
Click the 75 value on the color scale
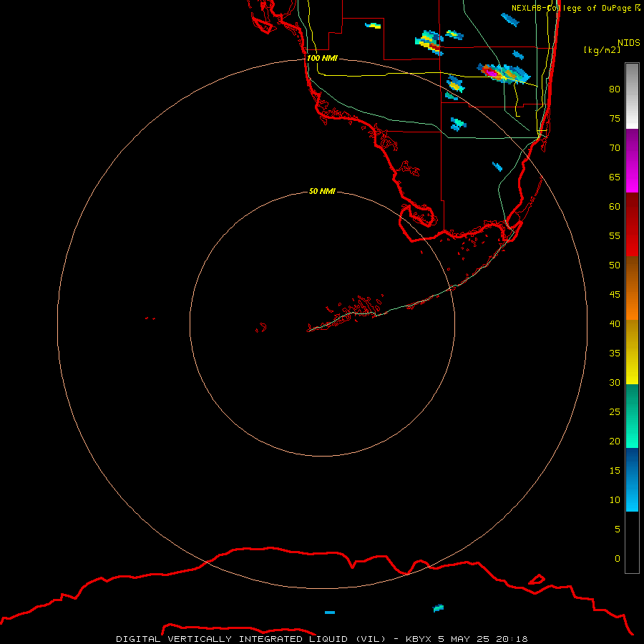615,119
